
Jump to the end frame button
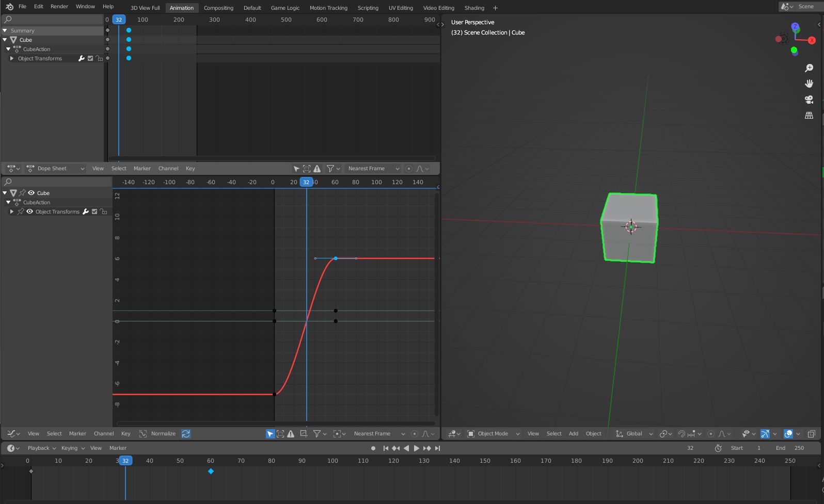[x=438, y=448]
